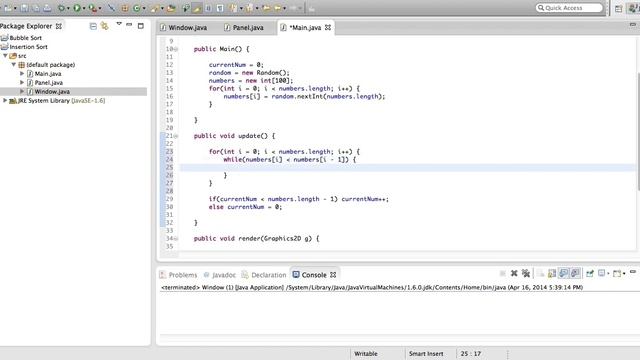Screen dimensions: 640x360
Task: Open the Debug configurations dropdown arrow
Action: [x=68, y=8]
